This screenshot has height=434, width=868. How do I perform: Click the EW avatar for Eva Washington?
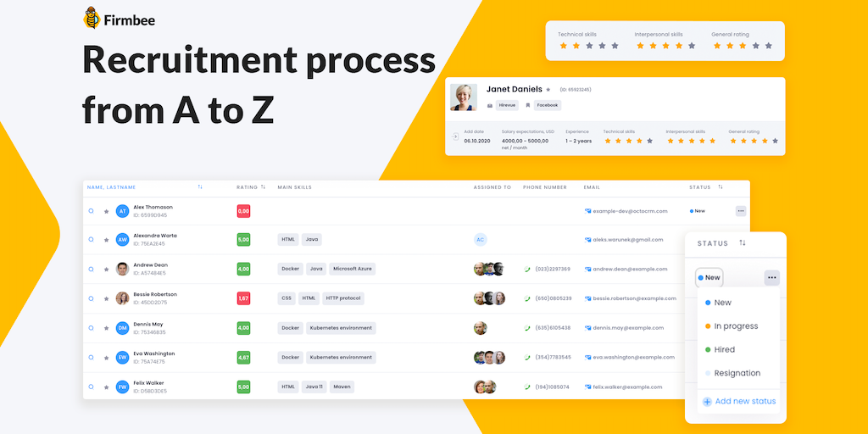[122, 358]
